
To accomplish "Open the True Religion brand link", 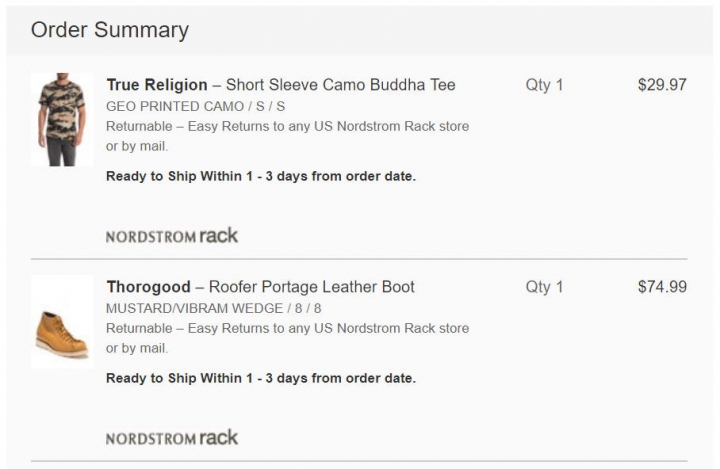I will (157, 85).
